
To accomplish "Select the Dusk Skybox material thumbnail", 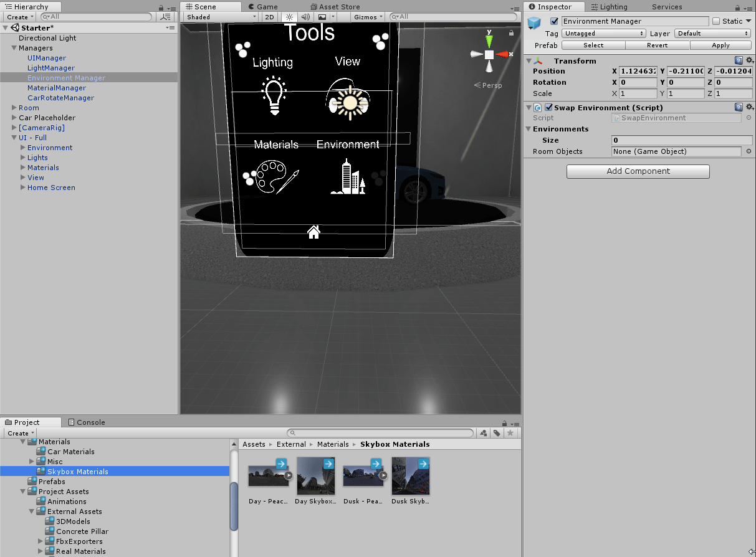I will point(411,477).
